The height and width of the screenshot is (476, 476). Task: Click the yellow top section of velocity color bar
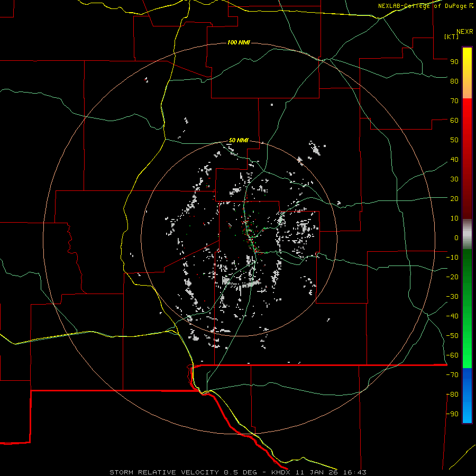tap(467, 73)
